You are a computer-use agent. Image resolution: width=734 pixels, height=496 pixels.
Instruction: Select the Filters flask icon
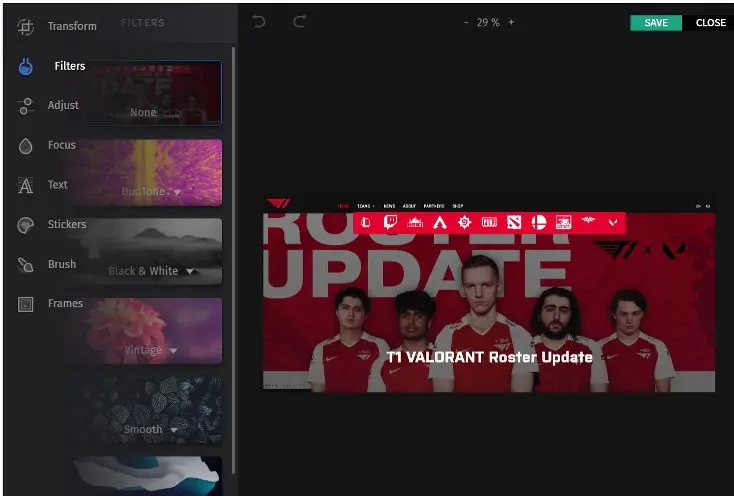click(x=26, y=67)
